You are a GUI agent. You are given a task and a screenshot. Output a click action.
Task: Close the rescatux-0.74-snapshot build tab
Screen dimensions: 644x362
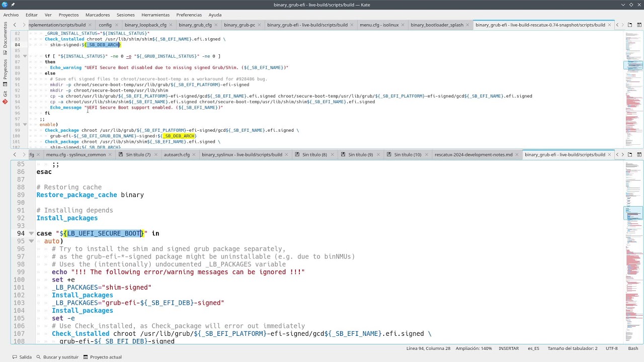coord(610,25)
